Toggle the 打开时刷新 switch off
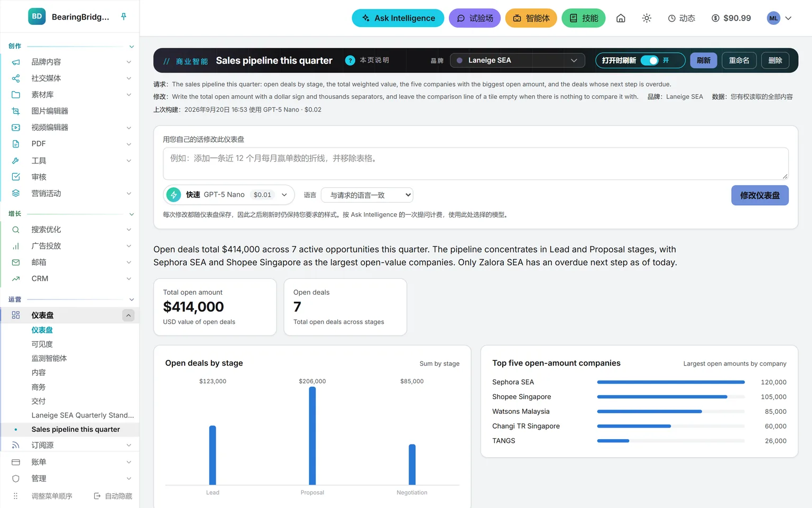Viewport: 812px width, 508px height. pyautogui.click(x=649, y=60)
